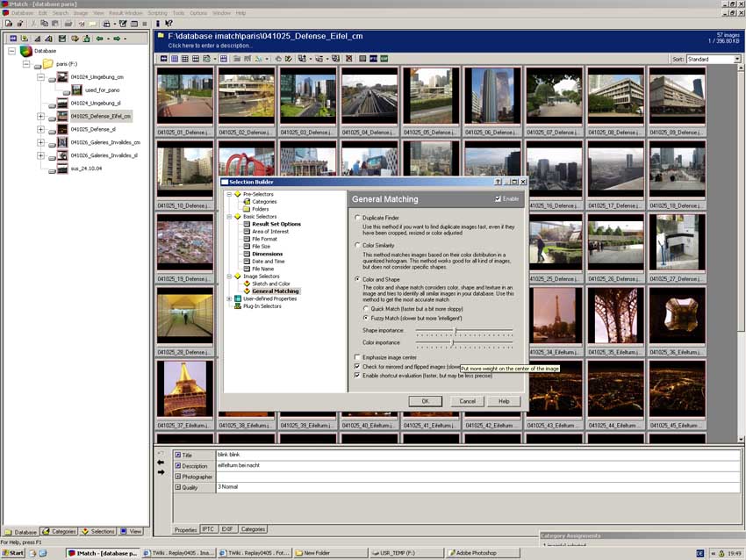This screenshot has width=746, height=560.
Task: Collapse the Basic Selectors tree node
Action: click(229, 217)
